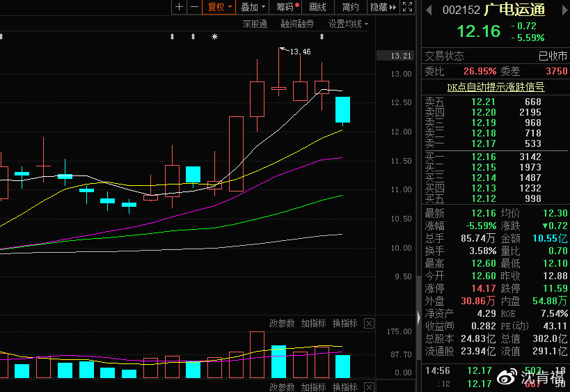Click 改参数 in volume panel
570x392 pixels.
pos(282,323)
